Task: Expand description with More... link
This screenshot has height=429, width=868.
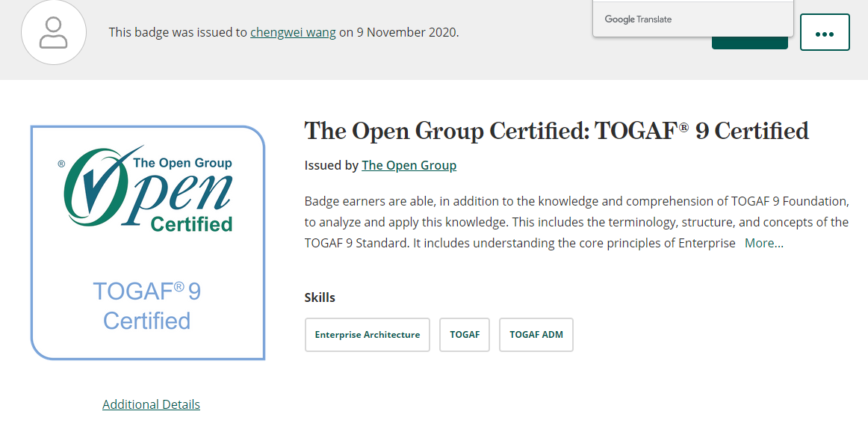Action: [x=764, y=243]
